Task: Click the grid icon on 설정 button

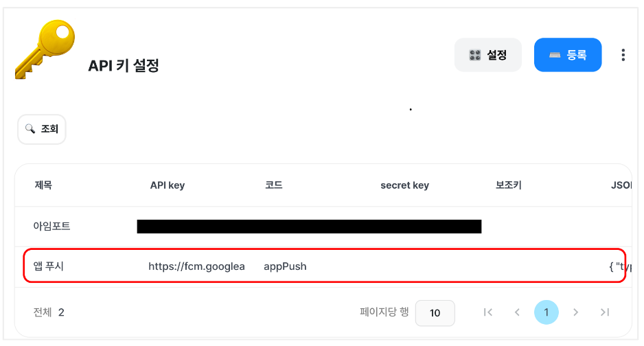Action: click(x=475, y=55)
